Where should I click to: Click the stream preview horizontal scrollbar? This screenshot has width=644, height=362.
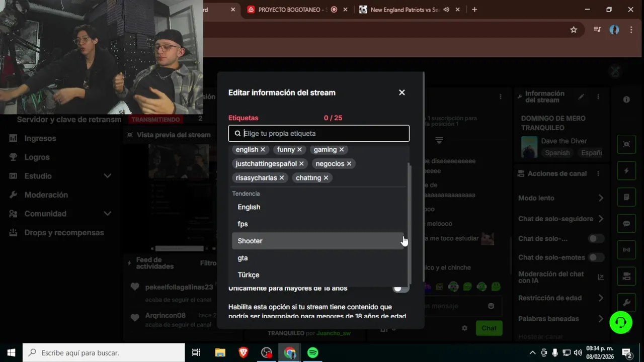[179, 248]
